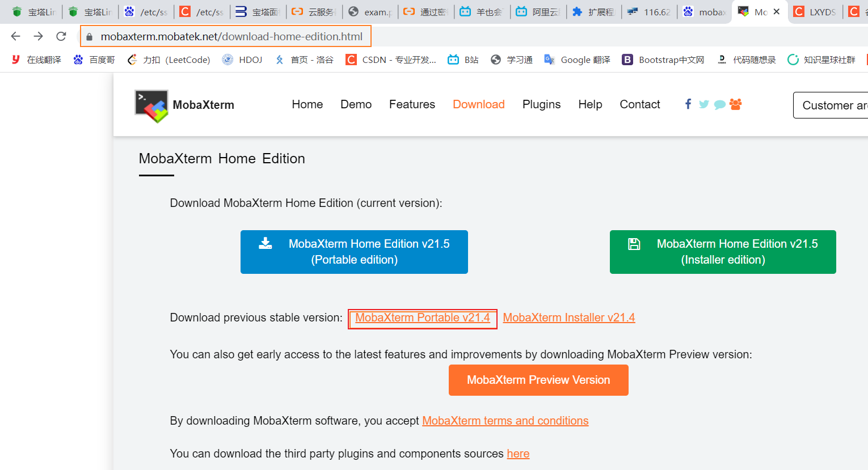The width and height of the screenshot is (868, 470).
Task: Click the MobaXterm Portable v21.4 link
Action: pos(423,318)
